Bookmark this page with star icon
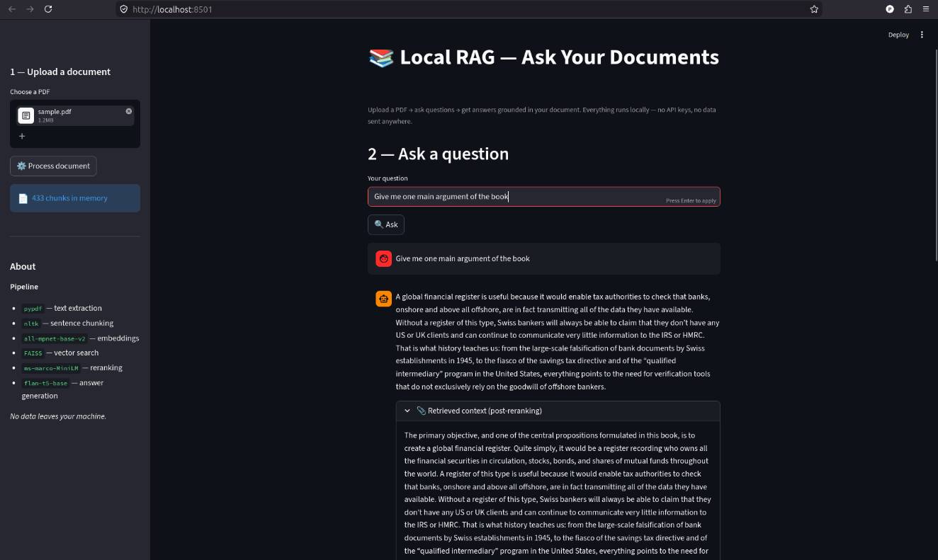The width and height of the screenshot is (938, 560). click(x=814, y=9)
